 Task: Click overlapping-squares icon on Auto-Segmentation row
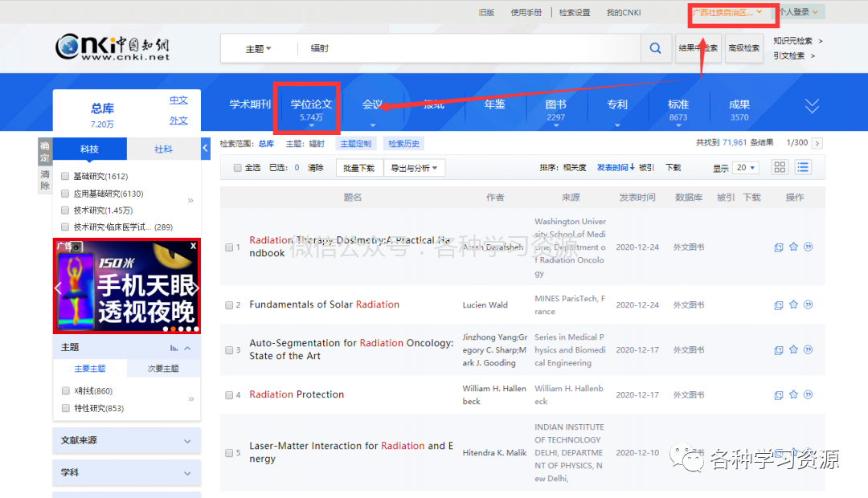coord(778,349)
